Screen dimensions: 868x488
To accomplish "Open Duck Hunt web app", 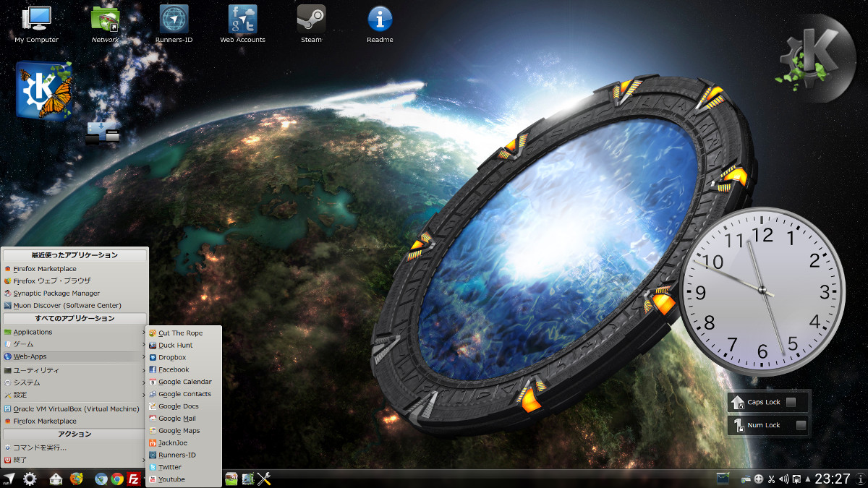I will pos(184,346).
